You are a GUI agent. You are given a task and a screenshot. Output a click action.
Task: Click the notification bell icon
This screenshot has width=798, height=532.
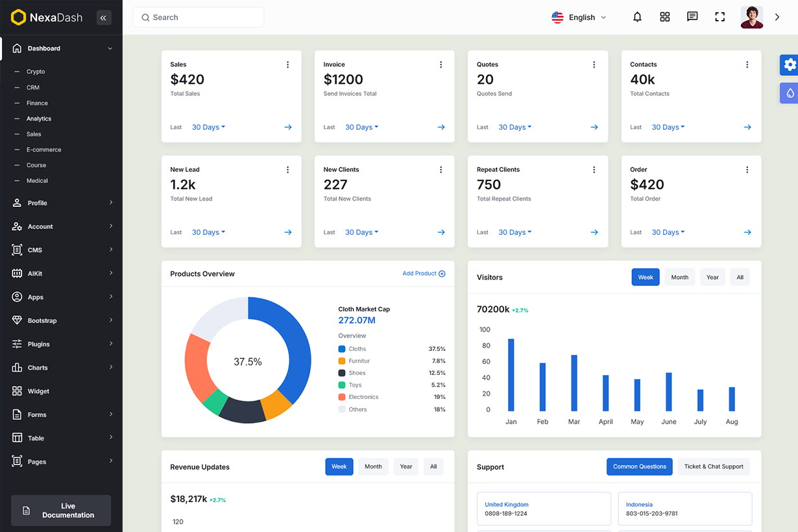(637, 18)
